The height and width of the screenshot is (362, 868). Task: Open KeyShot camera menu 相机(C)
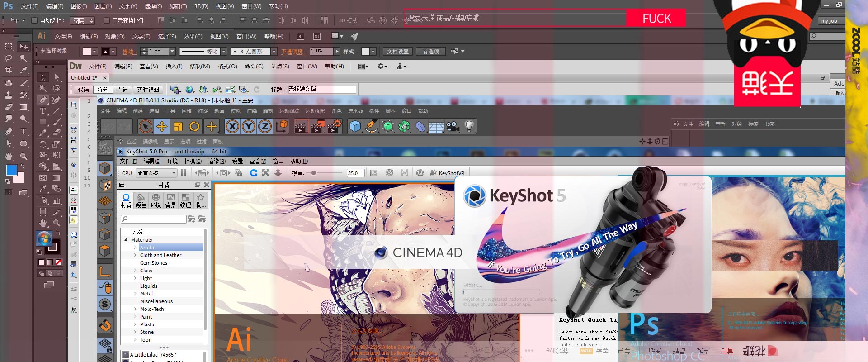[193, 161]
